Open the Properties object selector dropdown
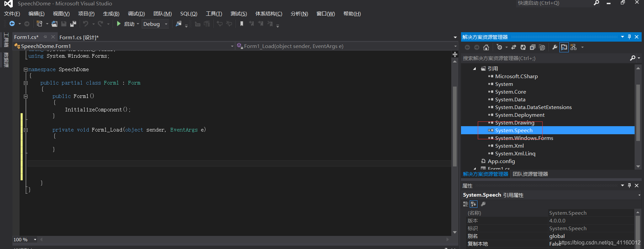Screen dimensions: 644x249 pyautogui.click(x=639, y=195)
